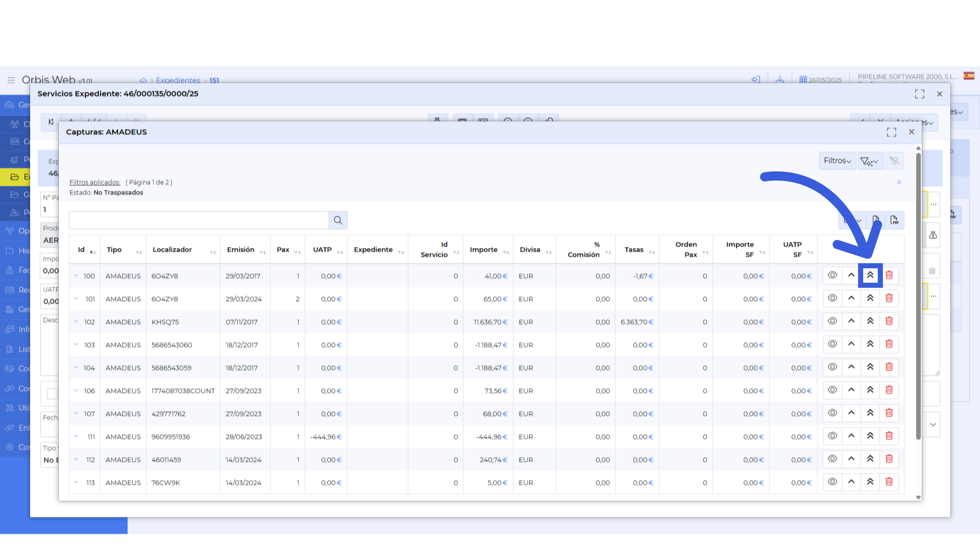
Task: Click the dialog vertical scrollbar
Action: click(x=918, y=295)
